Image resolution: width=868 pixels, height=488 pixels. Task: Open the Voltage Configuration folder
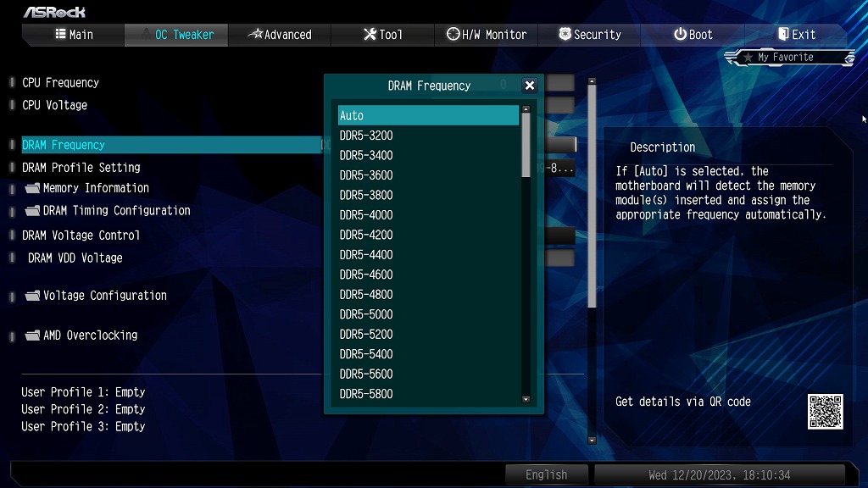tap(97, 296)
